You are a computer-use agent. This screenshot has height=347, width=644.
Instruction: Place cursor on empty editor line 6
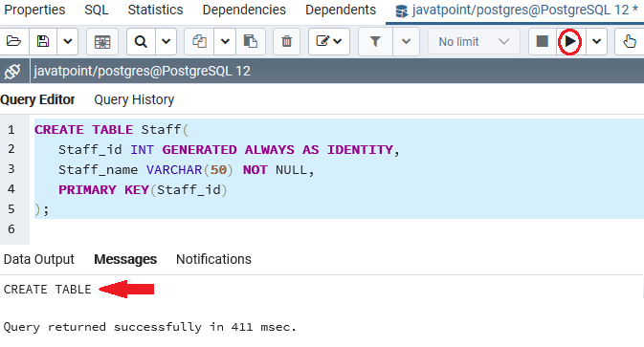pyautogui.click(x=337, y=228)
